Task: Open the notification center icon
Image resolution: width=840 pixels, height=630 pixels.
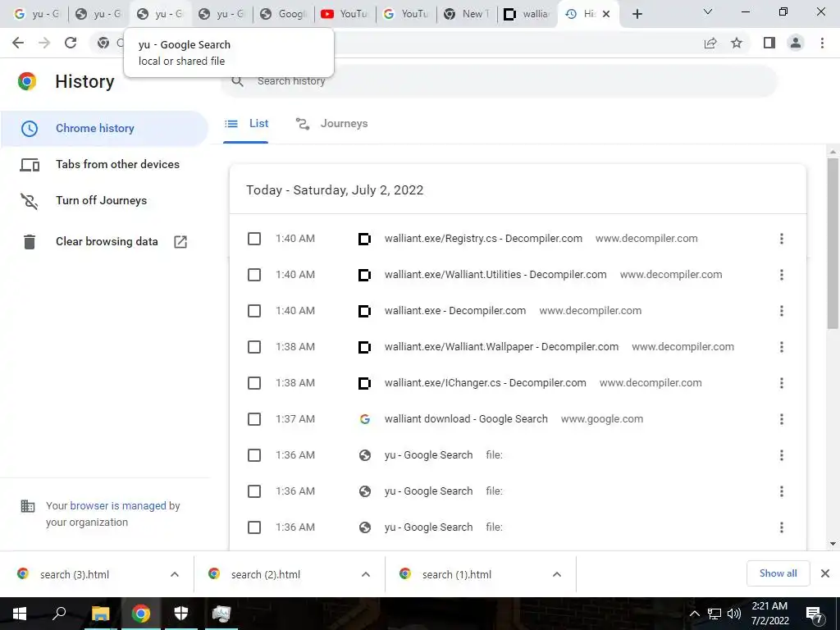Action: [x=815, y=615]
